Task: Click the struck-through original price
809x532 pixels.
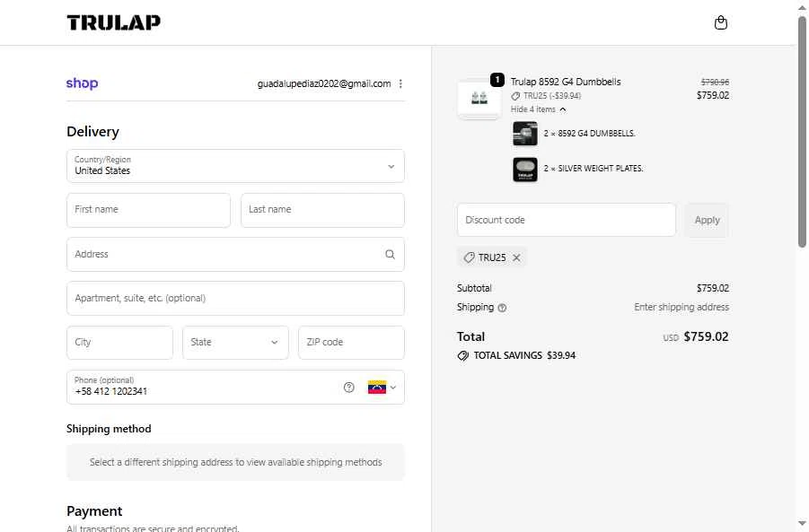Action: 715,82
